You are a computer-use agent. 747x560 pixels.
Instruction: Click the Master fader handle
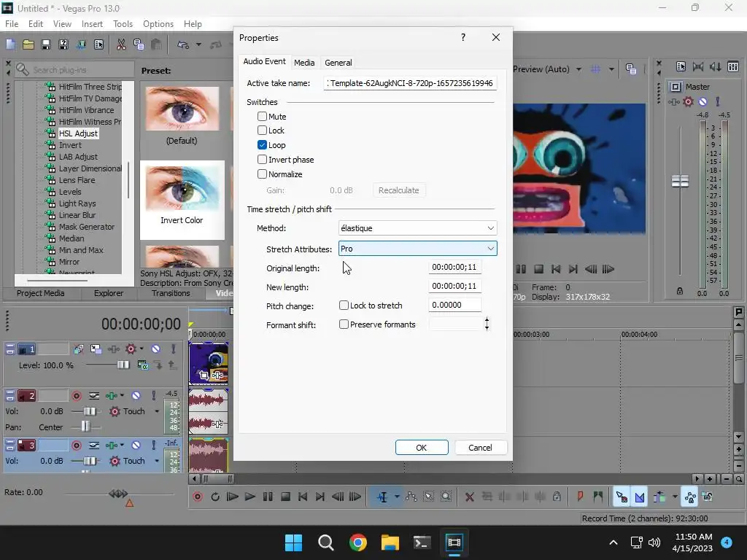point(680,181)
